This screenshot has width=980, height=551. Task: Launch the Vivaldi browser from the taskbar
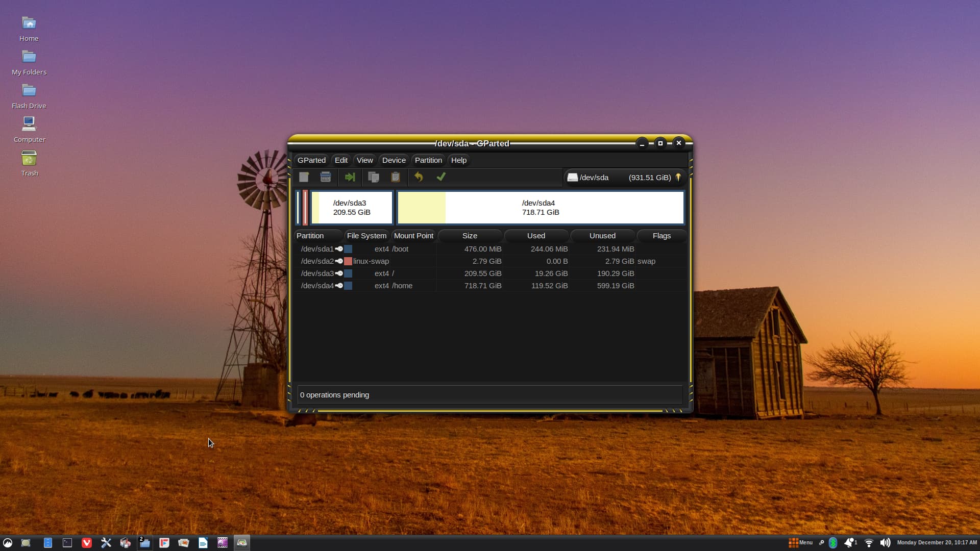[x=87, y=543]
